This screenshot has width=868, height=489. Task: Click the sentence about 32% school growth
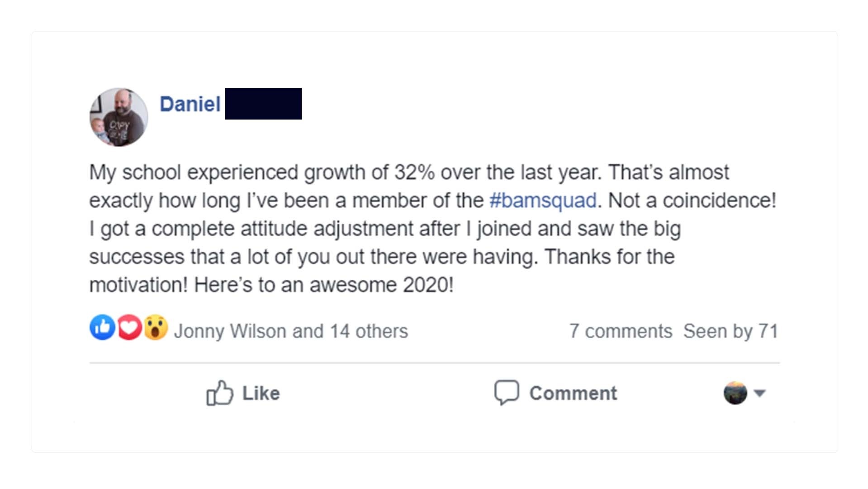pos(346,173)
